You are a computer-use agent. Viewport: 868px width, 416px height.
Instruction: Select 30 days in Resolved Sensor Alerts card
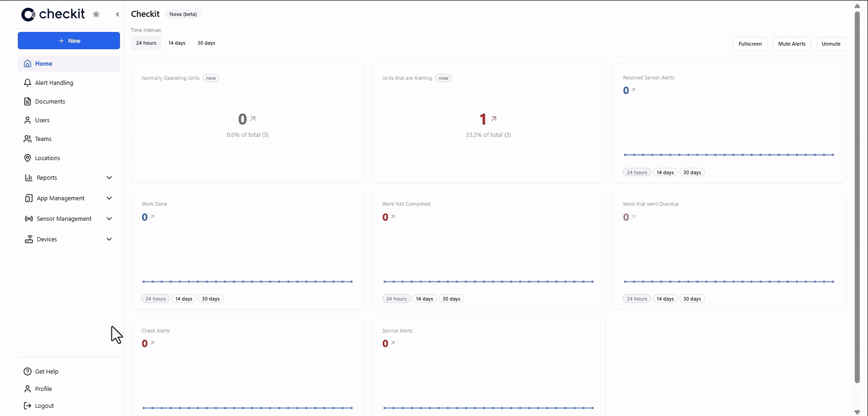[x=692, y=172]
